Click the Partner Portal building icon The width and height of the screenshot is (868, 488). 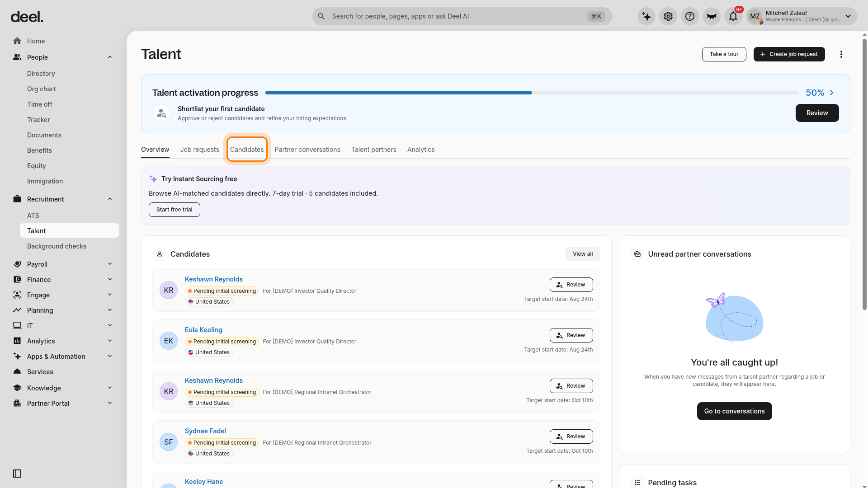[x=17, y=404]
